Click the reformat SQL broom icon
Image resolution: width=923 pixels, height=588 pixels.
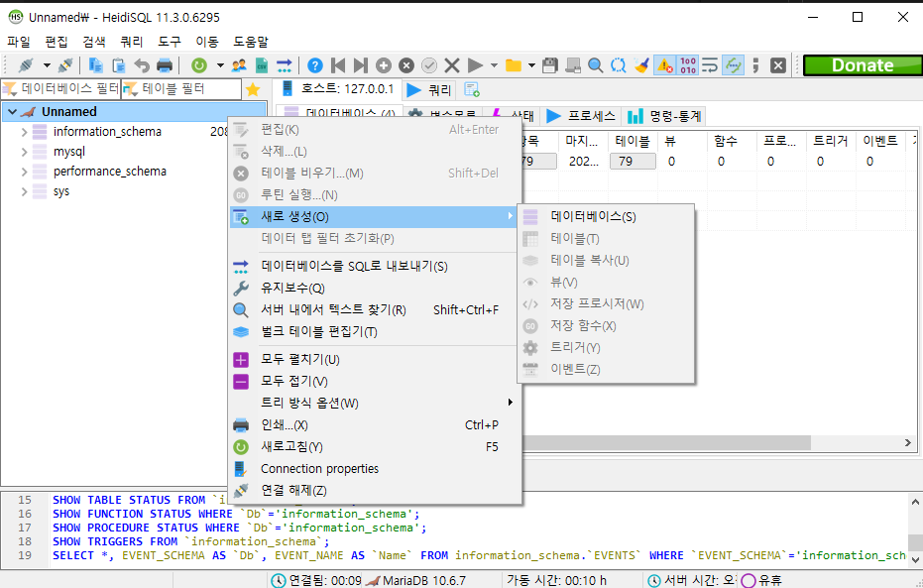641,65
